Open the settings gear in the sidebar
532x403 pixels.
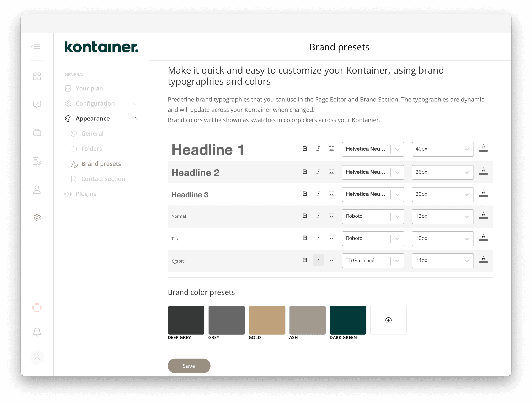(37, 217)
